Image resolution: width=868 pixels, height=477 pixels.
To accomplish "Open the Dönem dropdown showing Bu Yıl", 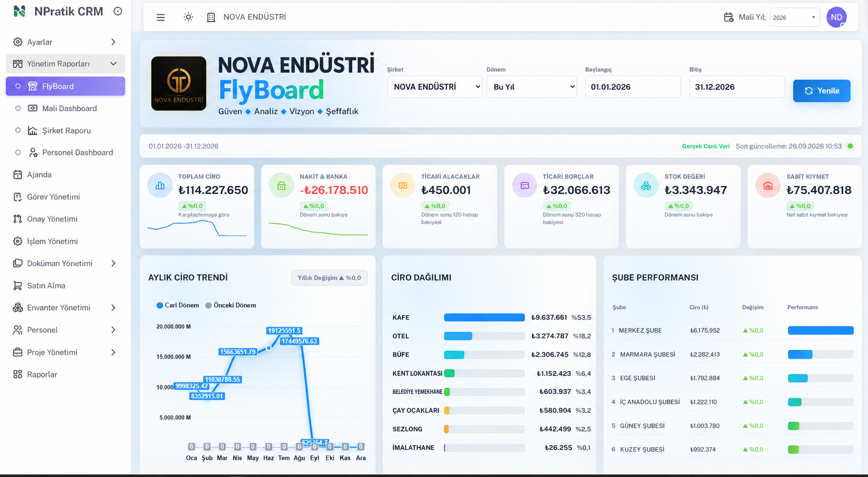I will (x=532, y=87).
